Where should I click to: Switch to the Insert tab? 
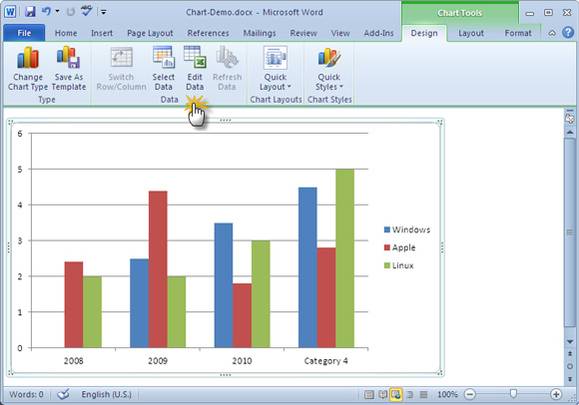[x=102, y=33]
